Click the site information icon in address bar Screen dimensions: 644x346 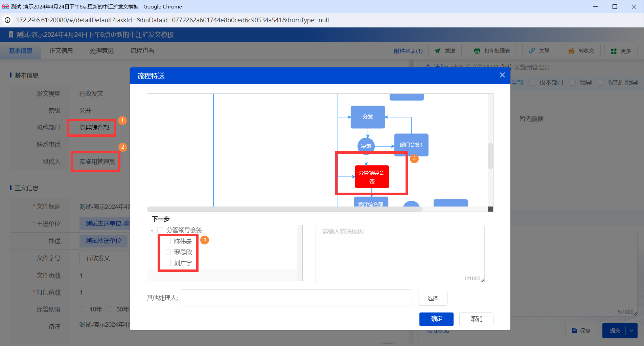pos(7,20)
